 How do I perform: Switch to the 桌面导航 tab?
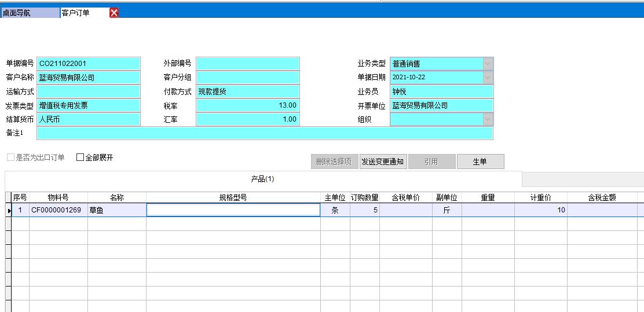(30, 13)
